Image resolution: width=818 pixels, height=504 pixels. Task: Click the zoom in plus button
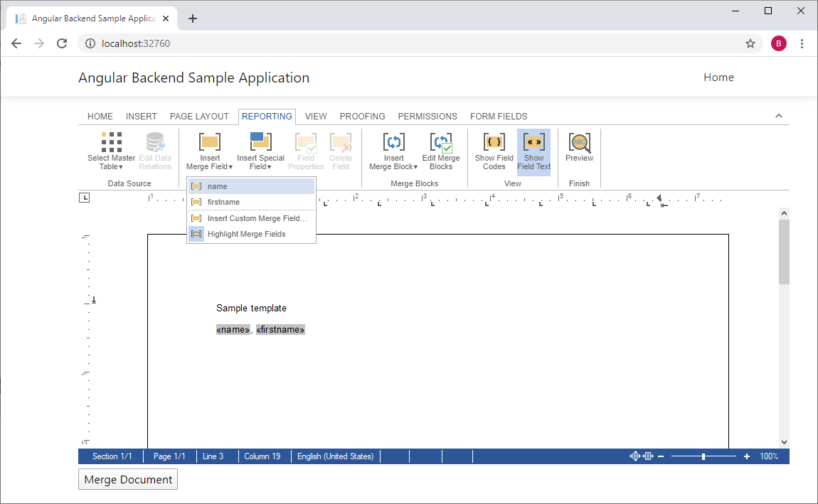747,456
